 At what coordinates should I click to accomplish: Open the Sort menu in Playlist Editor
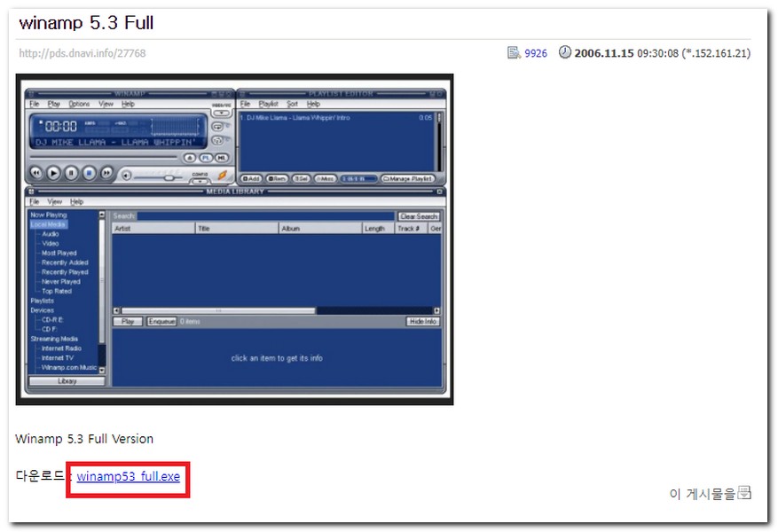pyautogui.click(x=292, y=104)
